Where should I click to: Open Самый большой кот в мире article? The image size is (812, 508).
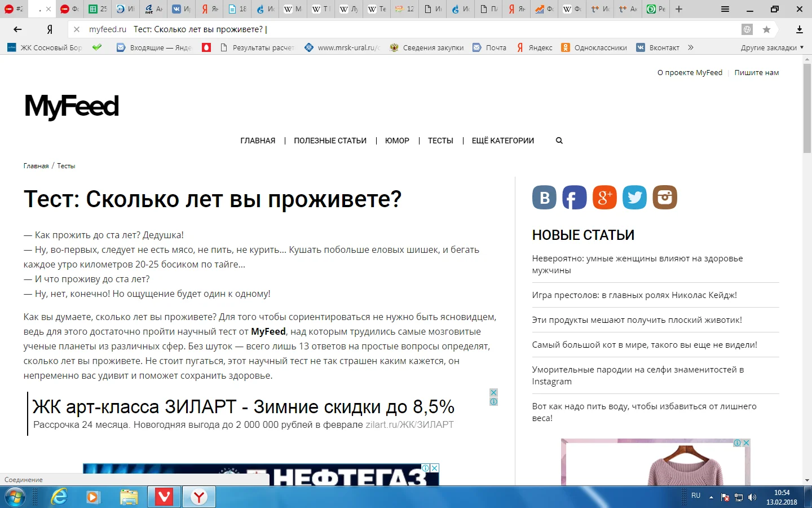(645, 344)
